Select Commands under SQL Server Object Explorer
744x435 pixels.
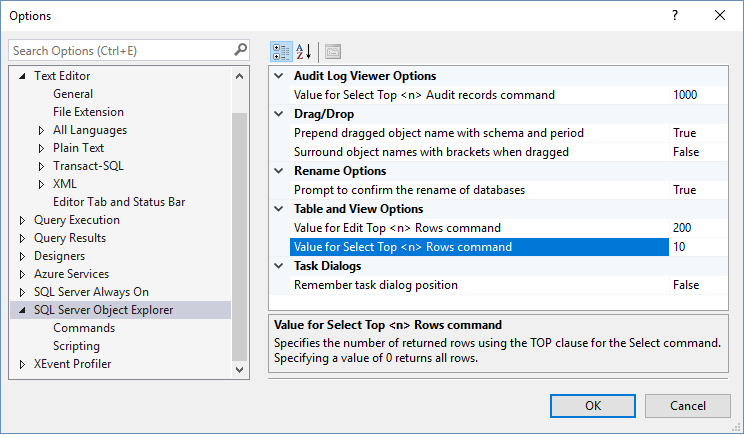84,328
